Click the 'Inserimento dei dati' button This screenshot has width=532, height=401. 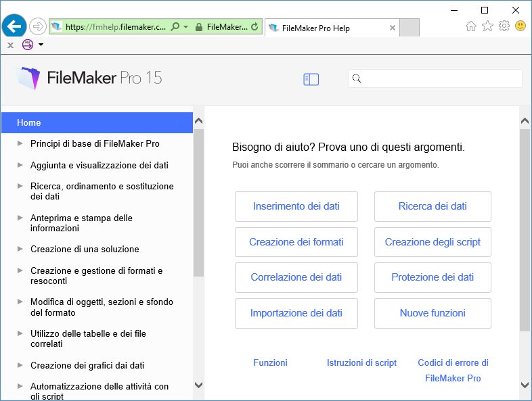296,206
